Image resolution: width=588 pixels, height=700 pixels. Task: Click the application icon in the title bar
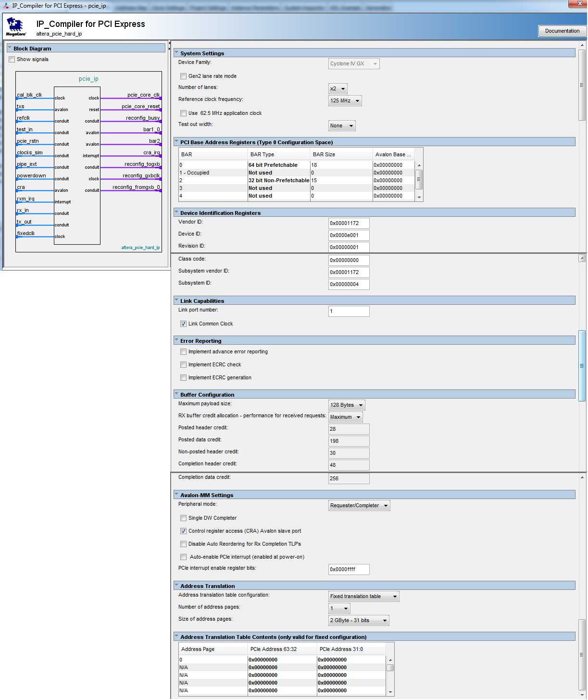click(x=6, y=6)
